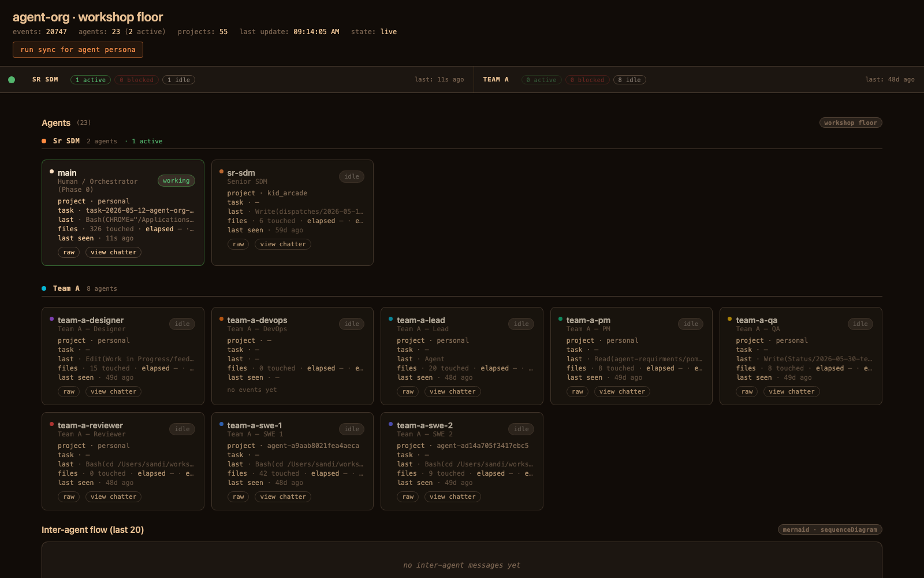View chatter for team-a-lead

click(x=453, y=391)
